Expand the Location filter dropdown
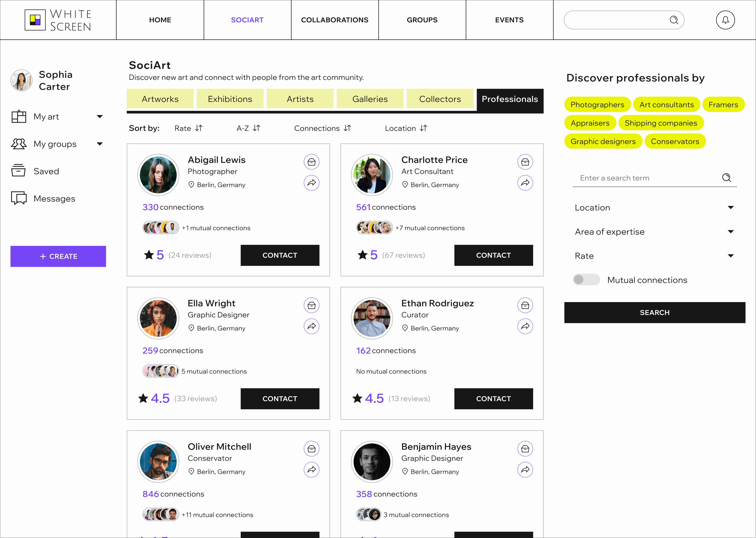 [x=730, y=208]
